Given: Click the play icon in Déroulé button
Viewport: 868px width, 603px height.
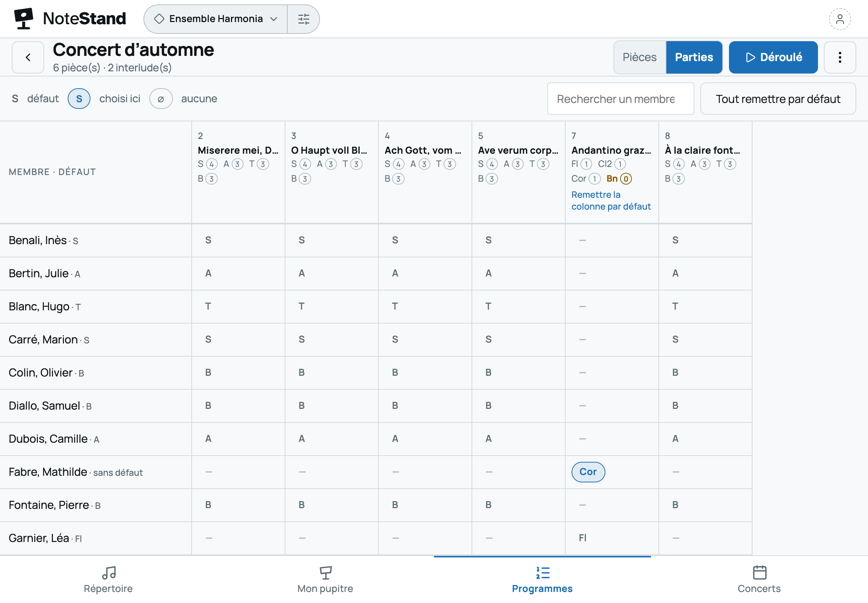Looking at the screenshot, I should 750,57.
